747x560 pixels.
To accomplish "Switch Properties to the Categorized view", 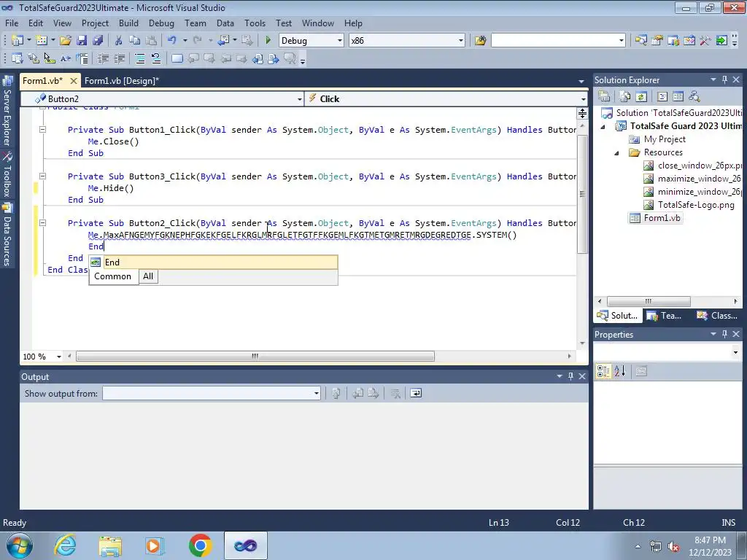I will [x=603, y=371].
